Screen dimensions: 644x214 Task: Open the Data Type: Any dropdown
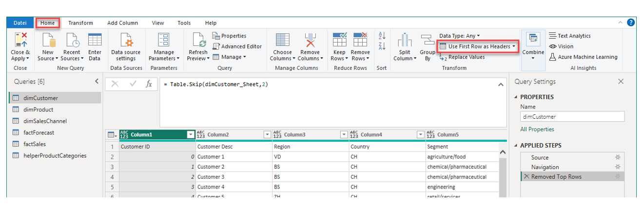[459, 36]
